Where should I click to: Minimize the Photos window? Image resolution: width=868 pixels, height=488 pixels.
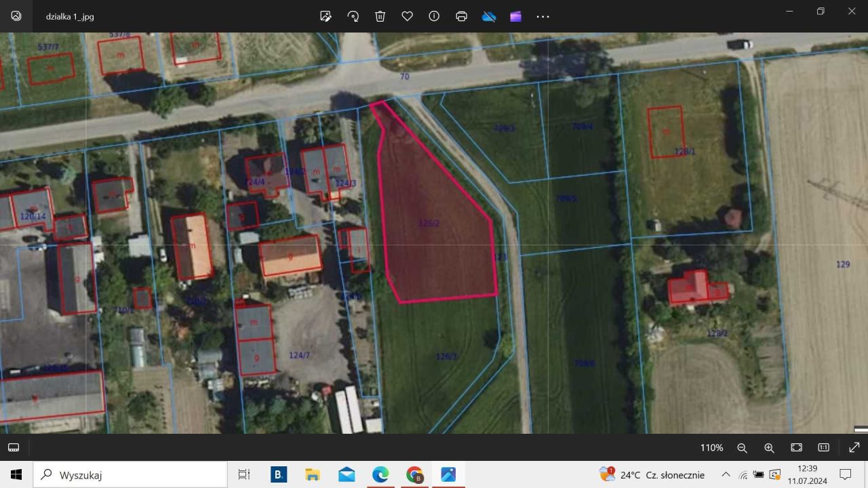[789, 11]
